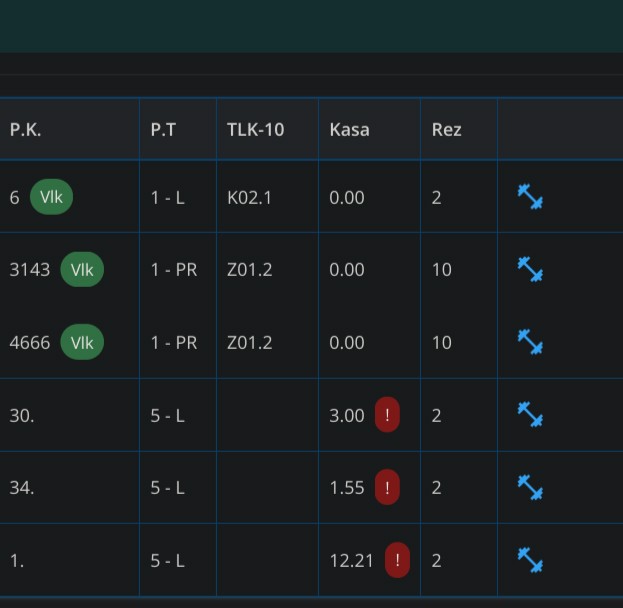This screenshot has height=608, width=623.
Task: Click the Rez value 10 in the 4666 row
Action: pyautogui.click(x=442, y=343)
